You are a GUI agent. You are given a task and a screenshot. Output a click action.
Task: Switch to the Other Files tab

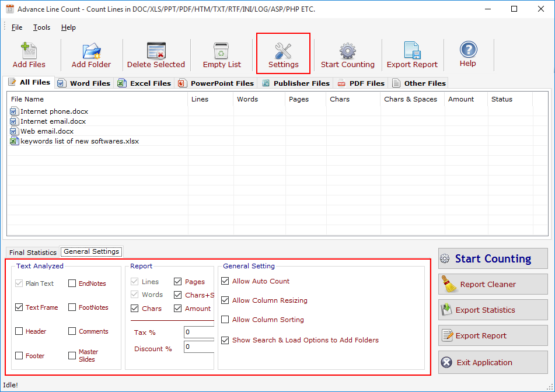[x=419, y=83]
